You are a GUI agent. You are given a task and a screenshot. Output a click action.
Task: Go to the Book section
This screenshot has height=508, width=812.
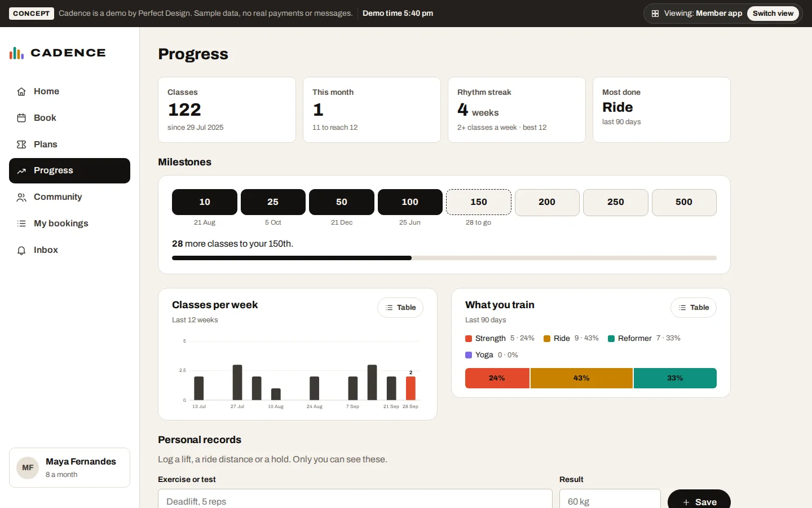coord(69,118)
